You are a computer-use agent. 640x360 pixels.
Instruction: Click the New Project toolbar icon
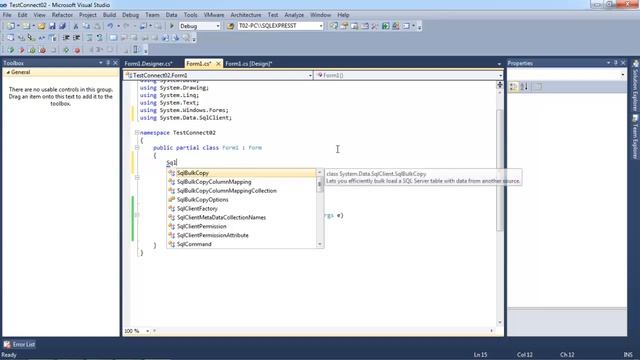11,26
